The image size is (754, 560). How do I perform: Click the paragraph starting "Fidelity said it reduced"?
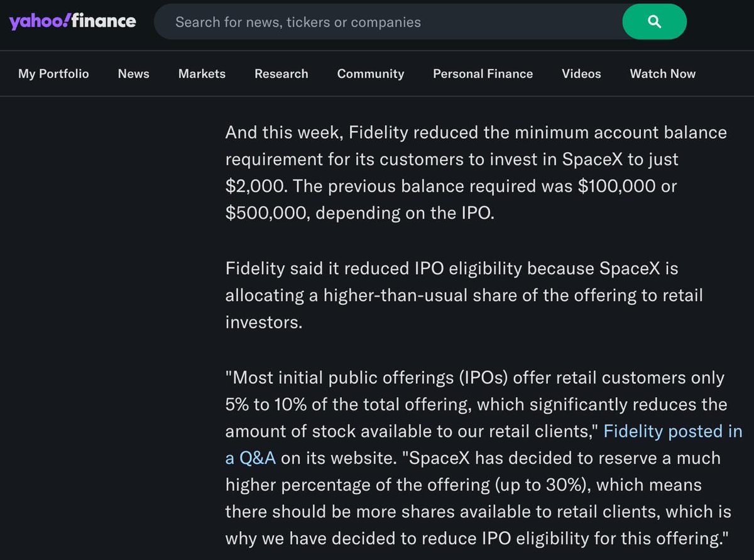[x=464, y=295]
